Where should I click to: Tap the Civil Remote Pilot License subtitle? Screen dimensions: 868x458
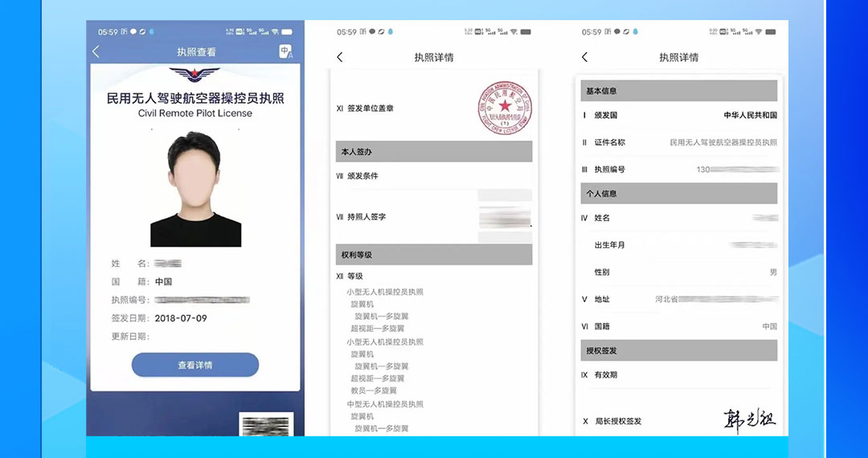tap(194, 113)
